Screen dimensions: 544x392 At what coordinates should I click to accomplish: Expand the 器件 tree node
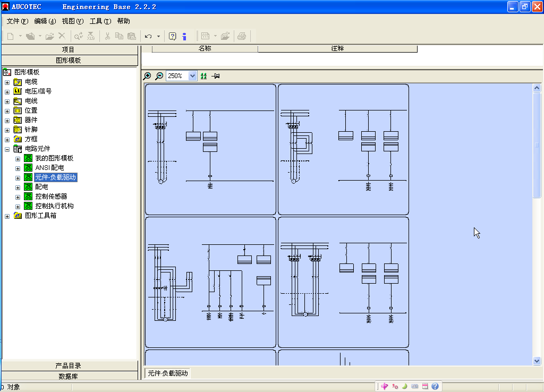click(x=7, y=121)
